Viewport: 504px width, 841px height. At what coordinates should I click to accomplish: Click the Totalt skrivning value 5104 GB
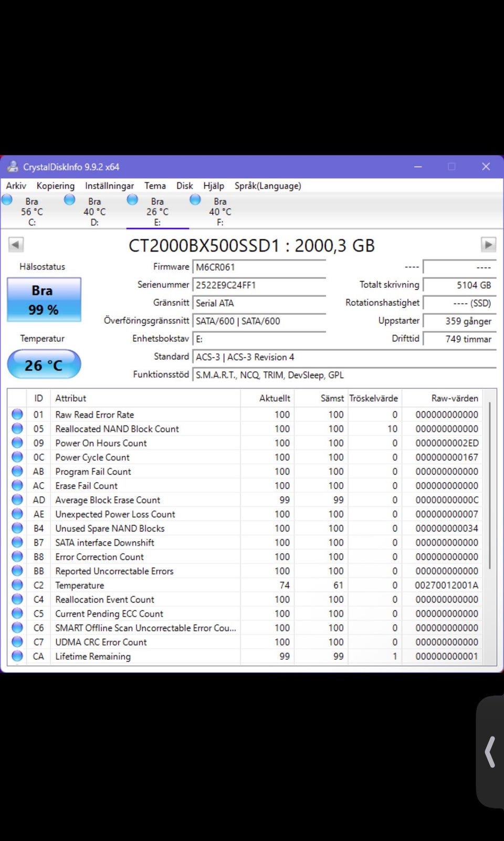pyautogui.click(x=459, y=285)
